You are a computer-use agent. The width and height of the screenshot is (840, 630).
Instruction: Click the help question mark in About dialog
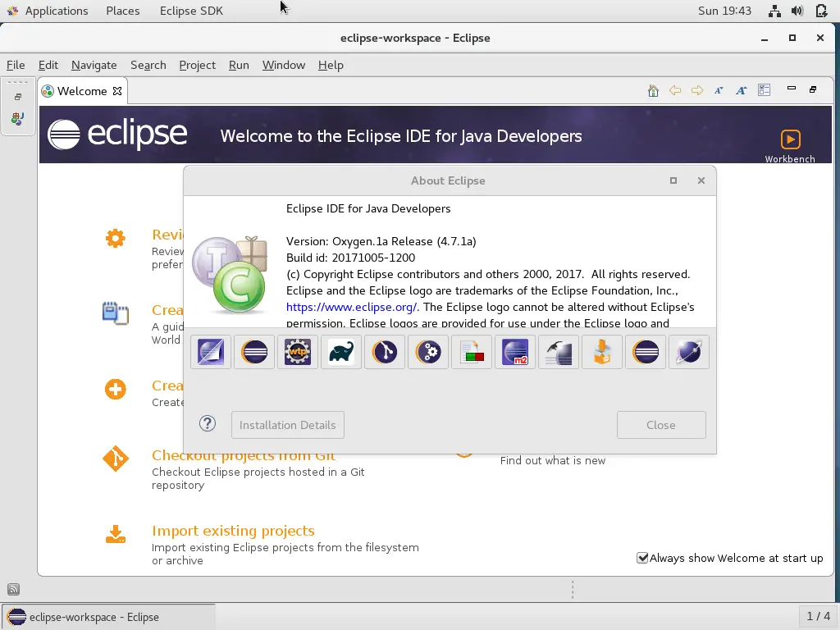pyautogui.click(x=208, y=424)
